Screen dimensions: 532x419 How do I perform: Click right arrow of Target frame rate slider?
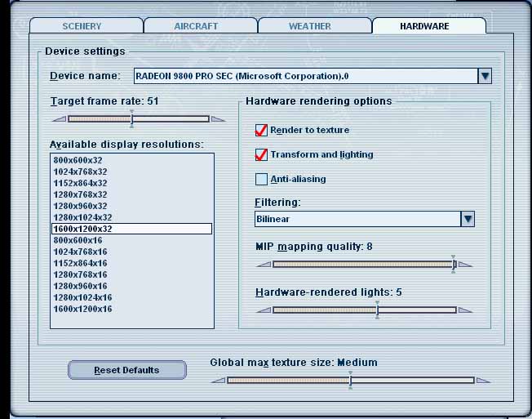click(218, 119)
